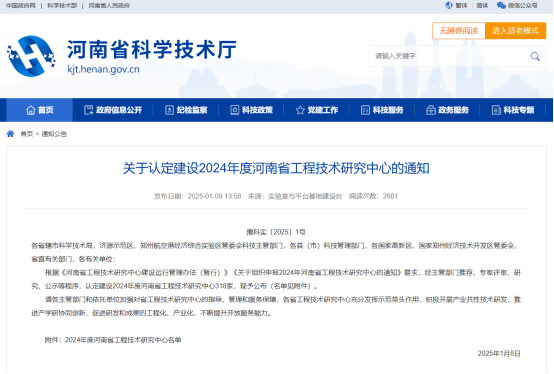Image resolution: width=554 pixels, height=374 pixels.
Task: Click the article title 关于认定建设2024年度河南省工程技术研究中心的通知
Action: [x=276, y=168]
